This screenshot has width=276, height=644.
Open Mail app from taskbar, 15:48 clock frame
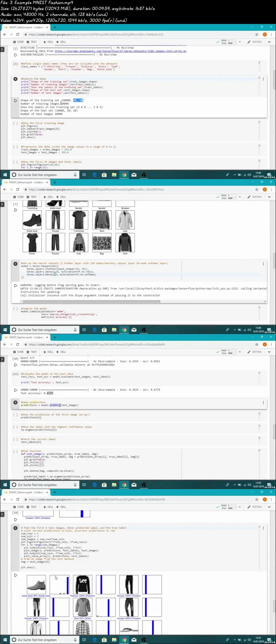click(x=134, y=330)
